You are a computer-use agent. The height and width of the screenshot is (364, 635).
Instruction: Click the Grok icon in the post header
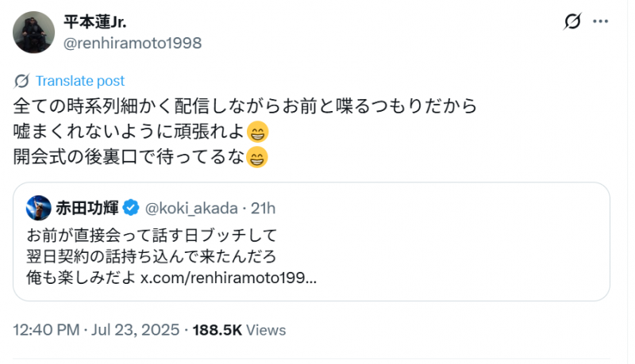[571, 23]
